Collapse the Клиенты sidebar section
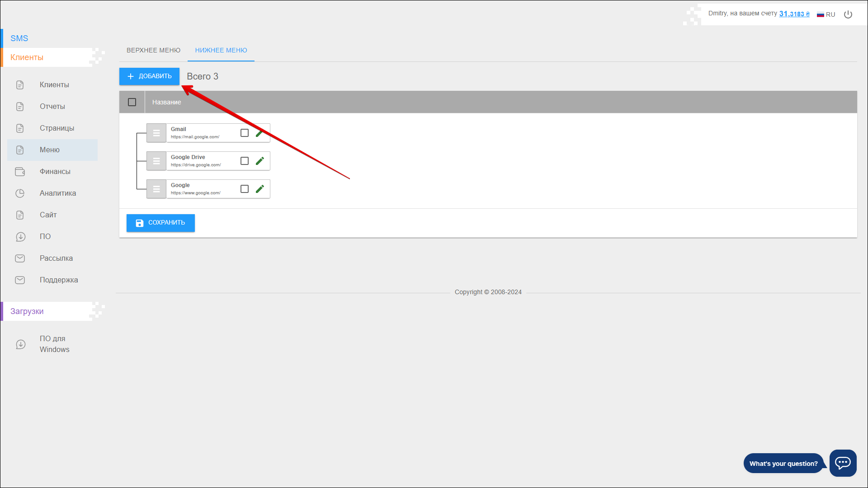 [27, 57]
